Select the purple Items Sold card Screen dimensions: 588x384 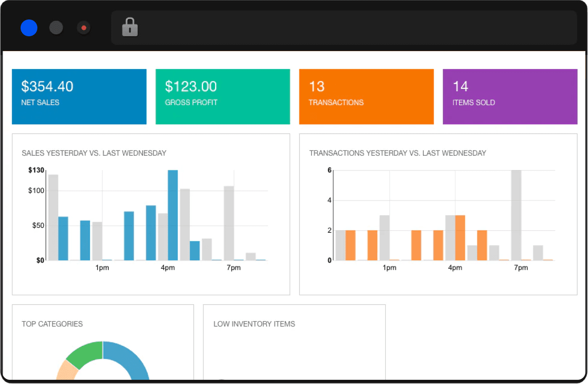click(x=510, y=97)
